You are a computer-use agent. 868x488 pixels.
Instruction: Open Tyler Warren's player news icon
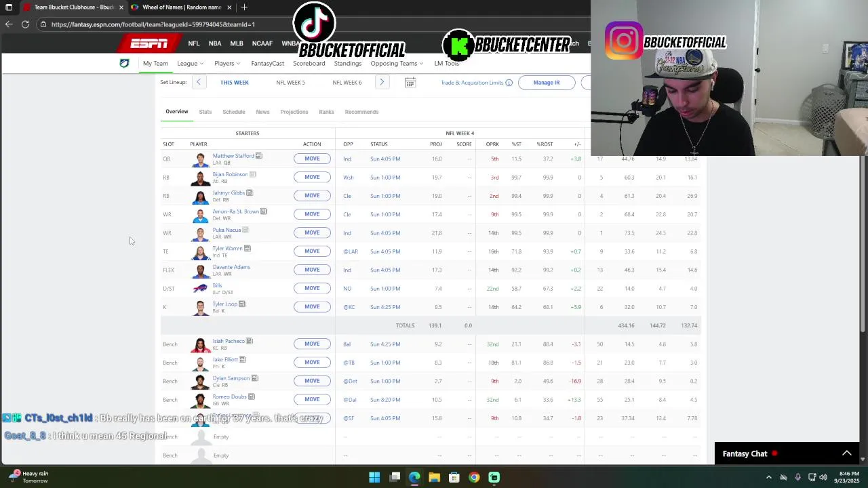248,248
